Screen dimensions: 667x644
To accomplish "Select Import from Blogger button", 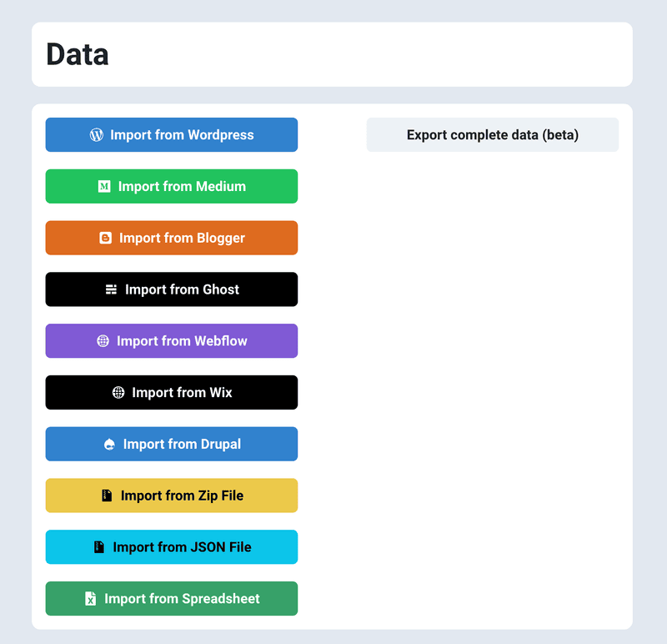I will click(x=182, y=239).
